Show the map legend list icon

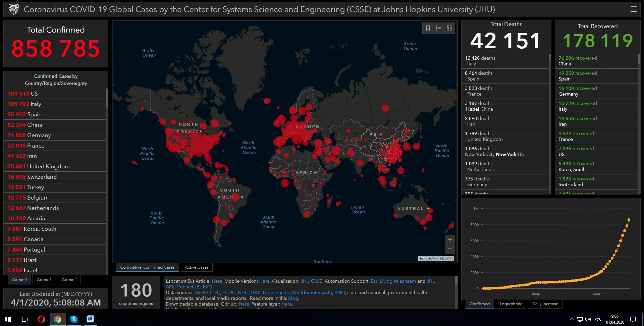click(439, 28)
